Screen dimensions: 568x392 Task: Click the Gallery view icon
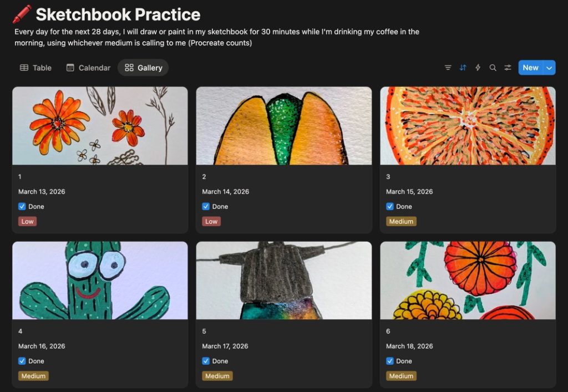[x=128, y=67]
